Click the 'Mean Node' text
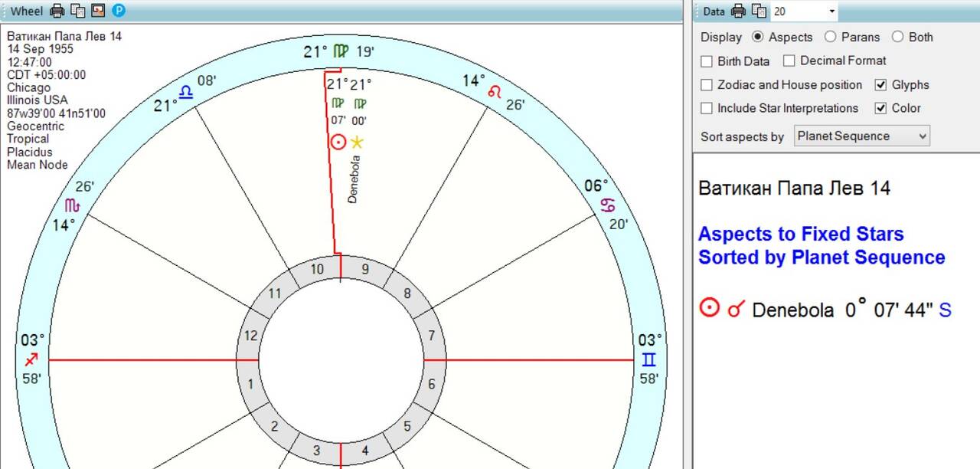Viewport: 980px width, 469px height. 38,165
